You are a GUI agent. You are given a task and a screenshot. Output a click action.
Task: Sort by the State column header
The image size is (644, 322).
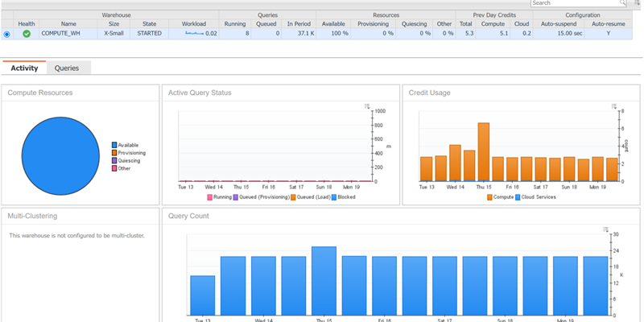tap(150, 24)
